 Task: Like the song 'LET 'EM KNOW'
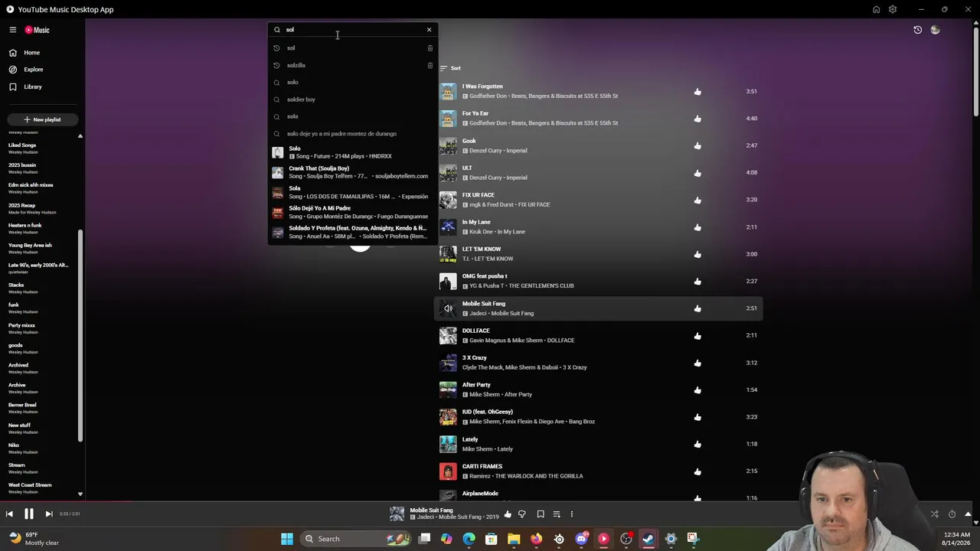coord(697,254)
